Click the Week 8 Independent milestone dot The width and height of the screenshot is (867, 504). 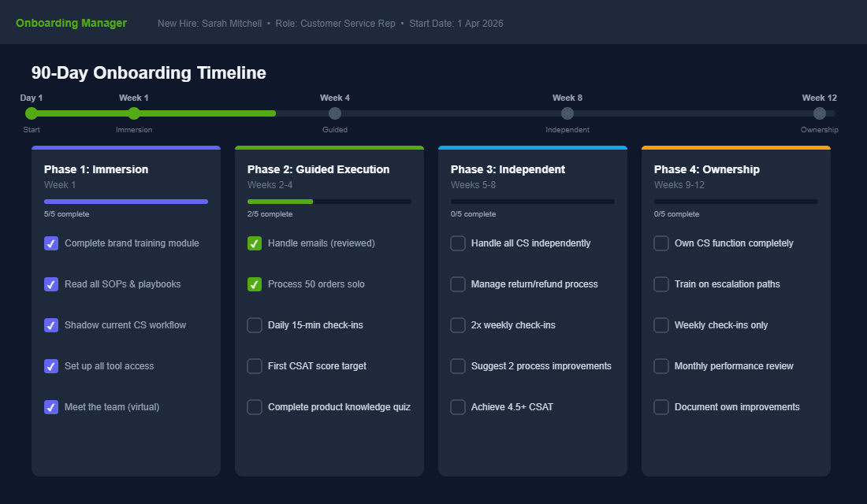click(x=567, y=113)
